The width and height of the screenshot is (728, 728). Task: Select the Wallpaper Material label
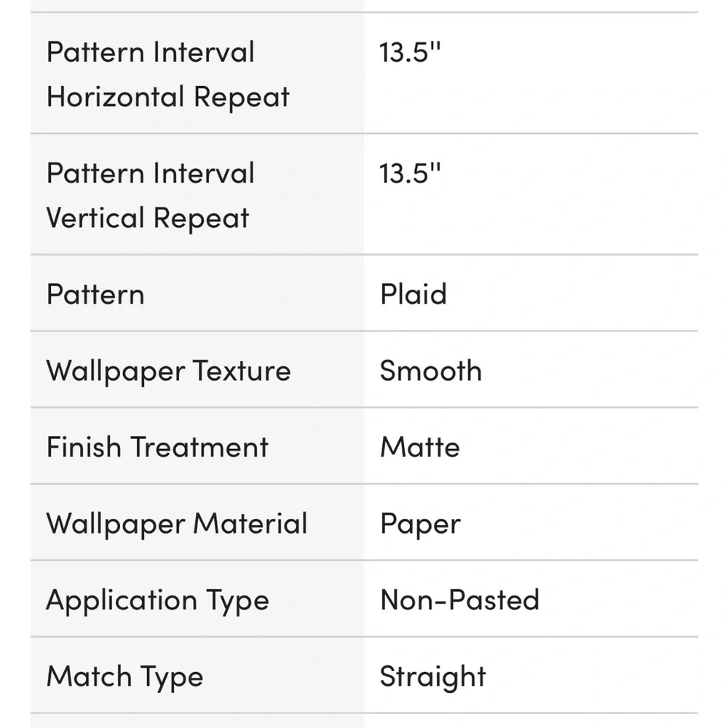177,524
